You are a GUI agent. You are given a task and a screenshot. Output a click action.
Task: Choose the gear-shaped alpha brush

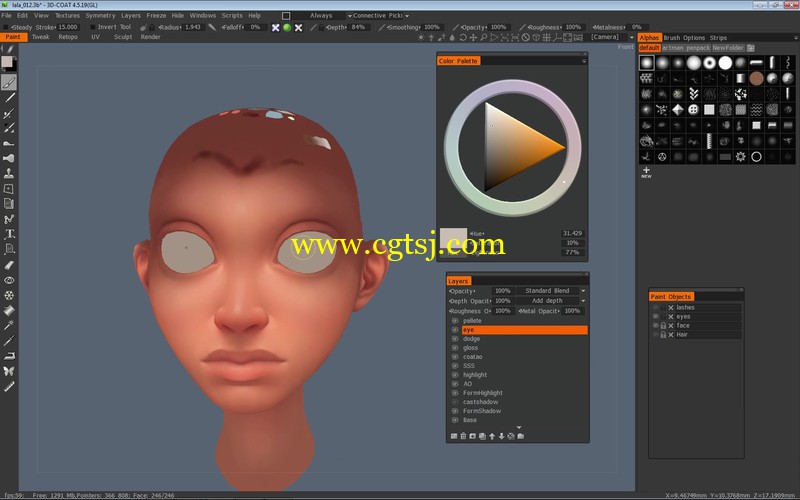click(x=741, y=157)
